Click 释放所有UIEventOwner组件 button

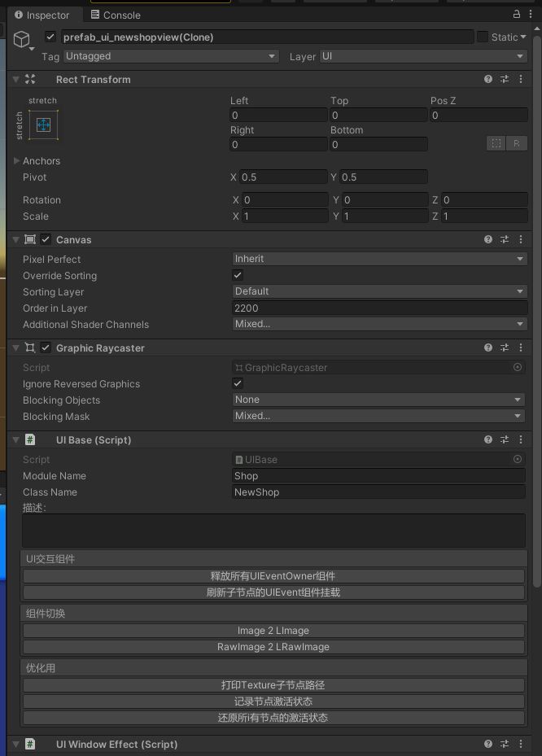tap(273, 576)
